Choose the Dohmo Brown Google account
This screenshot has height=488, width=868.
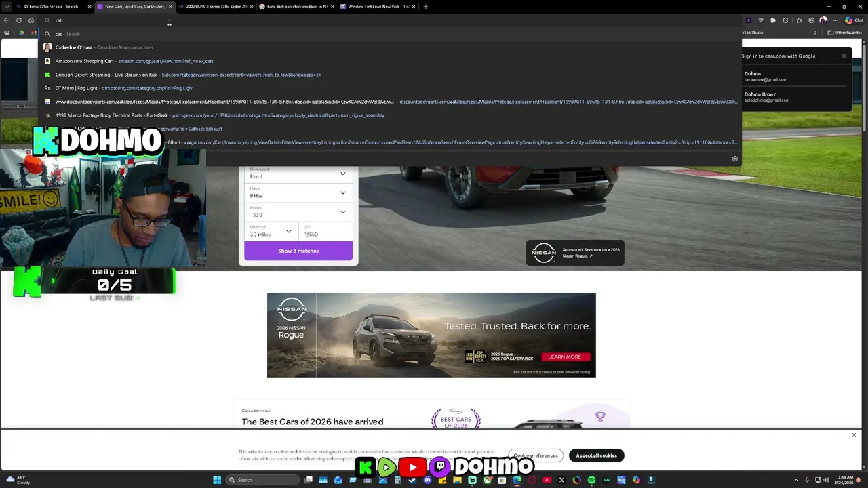coord(795,97)
